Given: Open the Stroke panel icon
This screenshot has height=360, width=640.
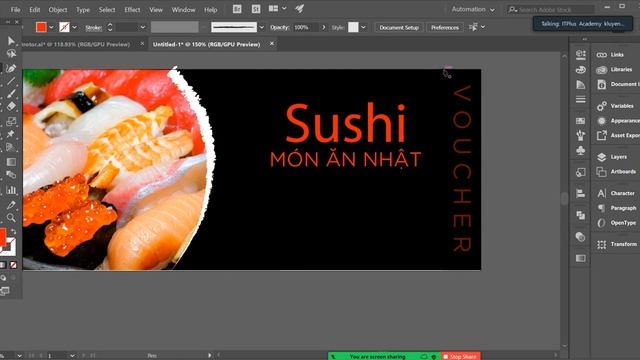Looking at the screenshot, I should pyautogui.click(x=580, y=100).
